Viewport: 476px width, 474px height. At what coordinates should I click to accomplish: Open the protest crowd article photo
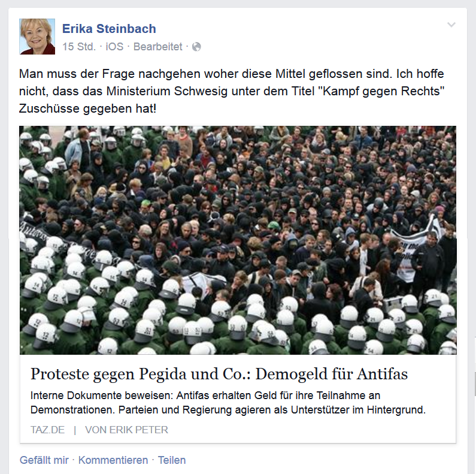[x=238, y=240]
